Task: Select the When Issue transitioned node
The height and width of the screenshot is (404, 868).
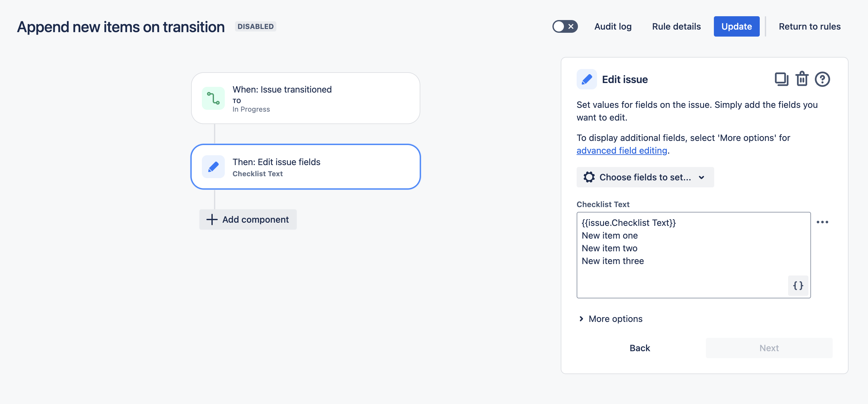Action: 305,98
